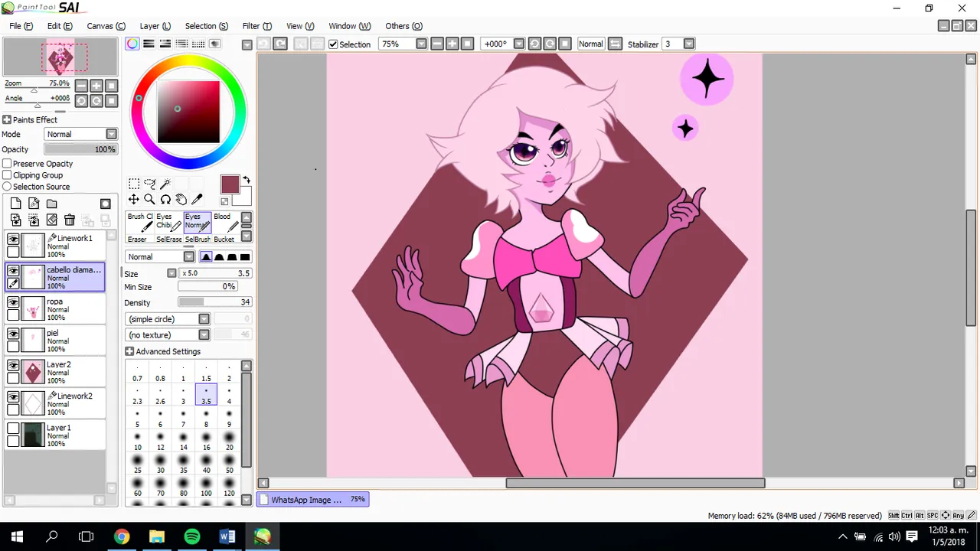
Task: Choose the transparent color square
Action: pos(224,201)
